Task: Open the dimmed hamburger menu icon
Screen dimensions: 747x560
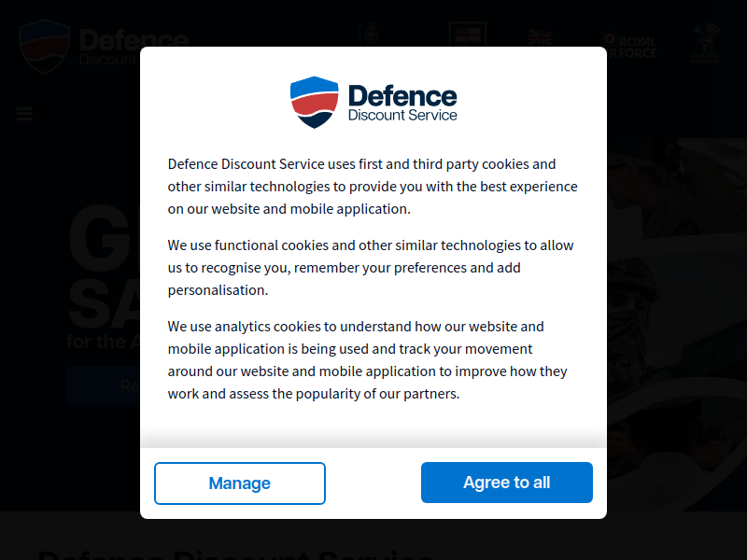Action: click(24, 113)
